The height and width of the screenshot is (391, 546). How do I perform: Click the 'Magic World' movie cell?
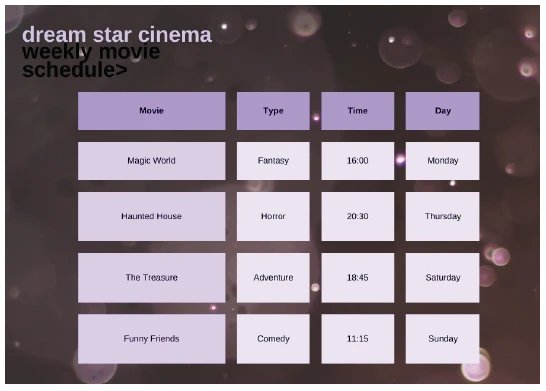(x=151, y=161)
